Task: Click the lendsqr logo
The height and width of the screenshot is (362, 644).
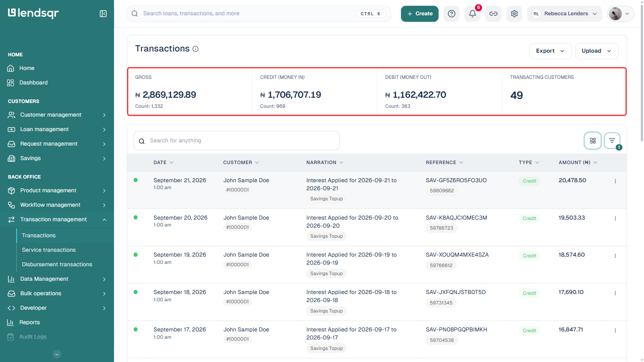Action: pos(33,13)
